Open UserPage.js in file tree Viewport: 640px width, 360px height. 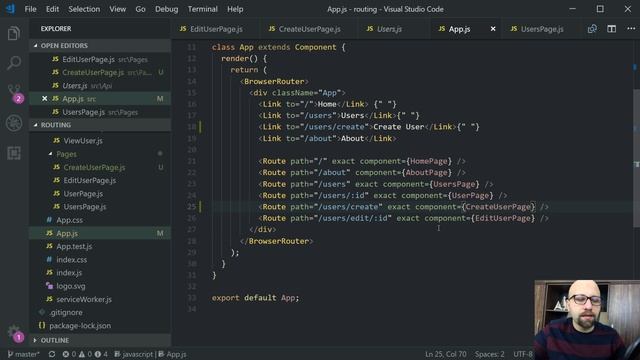pyautogui.click(x=100, y=193)
